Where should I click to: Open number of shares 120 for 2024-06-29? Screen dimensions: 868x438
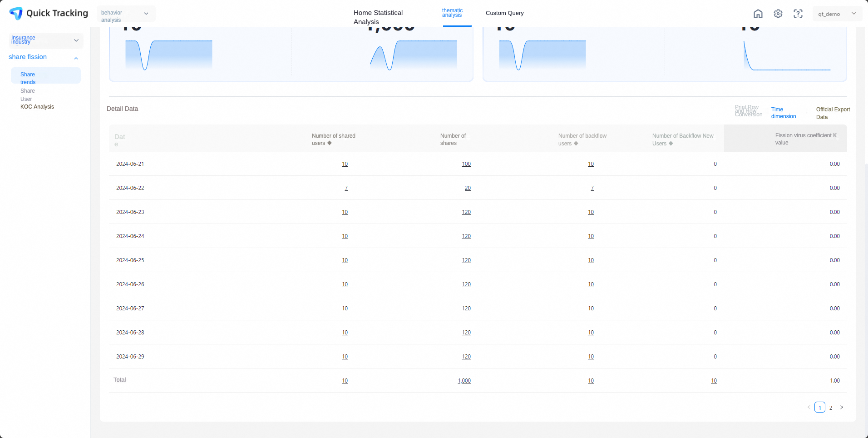pos(466,357)
